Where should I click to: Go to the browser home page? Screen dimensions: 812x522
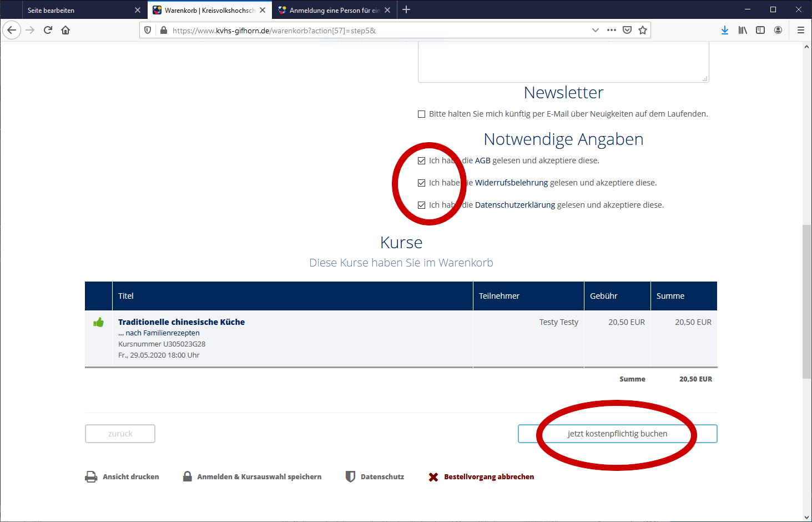click(65, 30)
